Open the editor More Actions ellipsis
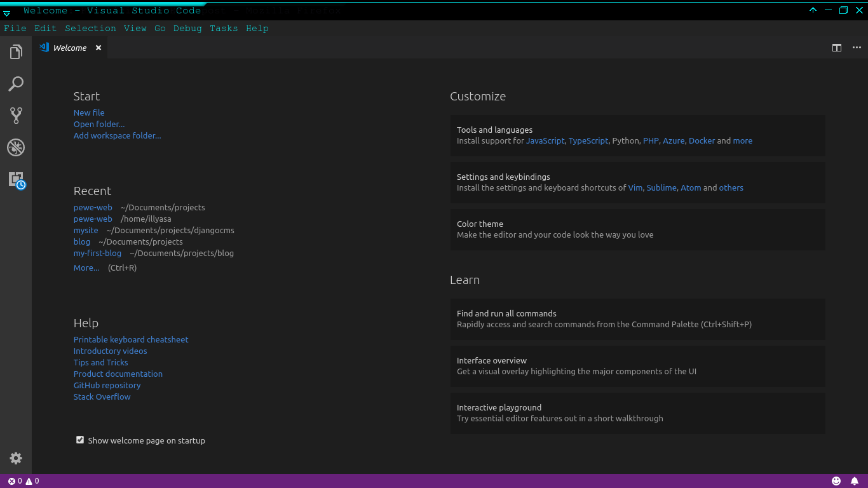Image resolution: width=868 pixels, height=488 pixels. click(857, 48)
